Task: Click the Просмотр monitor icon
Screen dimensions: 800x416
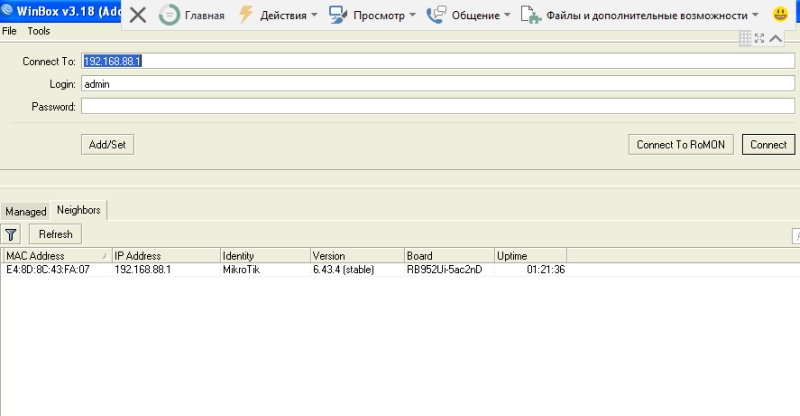Action: pos(338,15)
